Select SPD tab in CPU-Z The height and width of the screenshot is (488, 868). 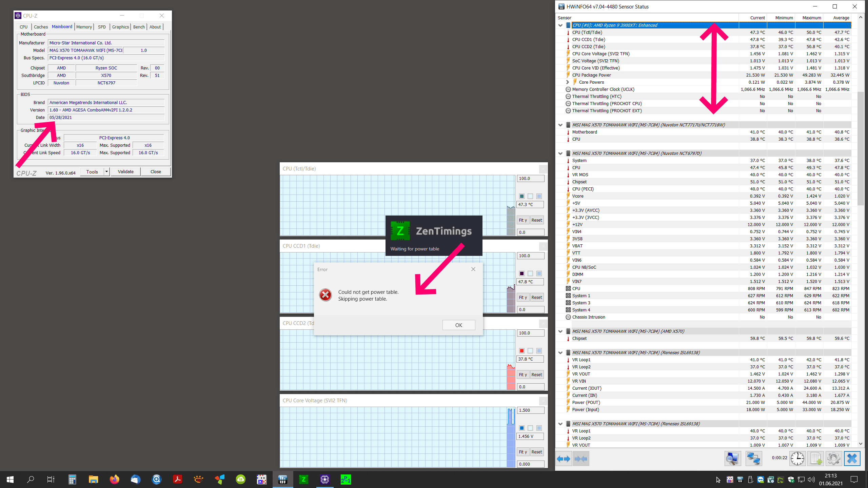click(x=102, y=27)
